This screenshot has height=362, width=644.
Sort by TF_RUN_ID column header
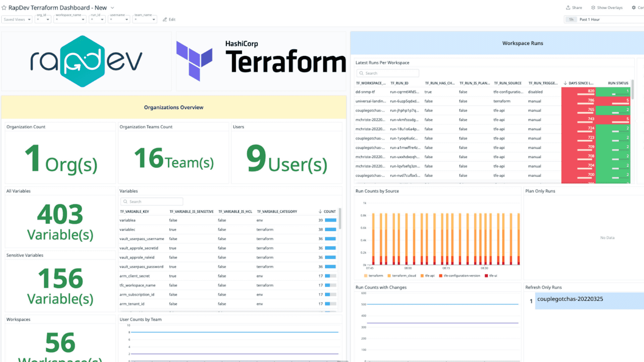pos(399,83)
